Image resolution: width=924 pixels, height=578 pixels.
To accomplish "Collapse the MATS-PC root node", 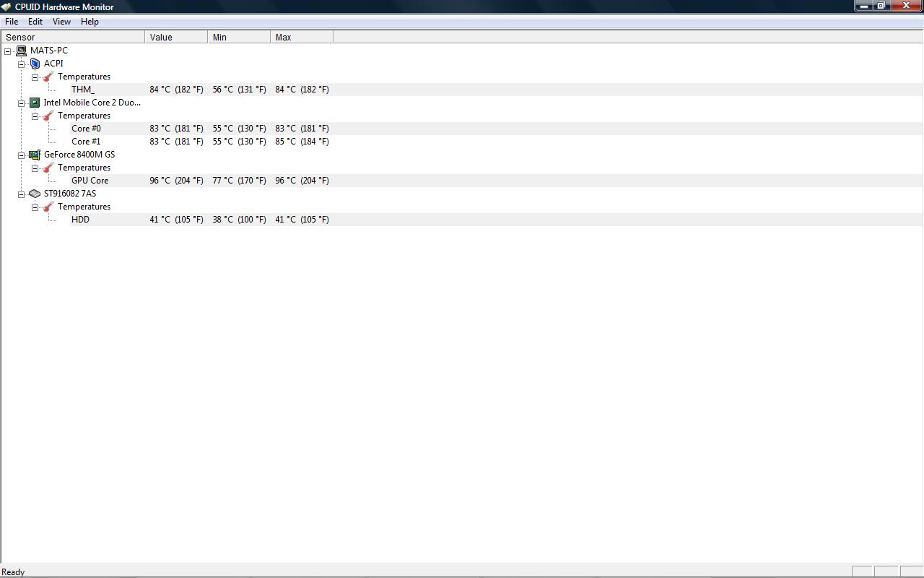I will point(8,51).
